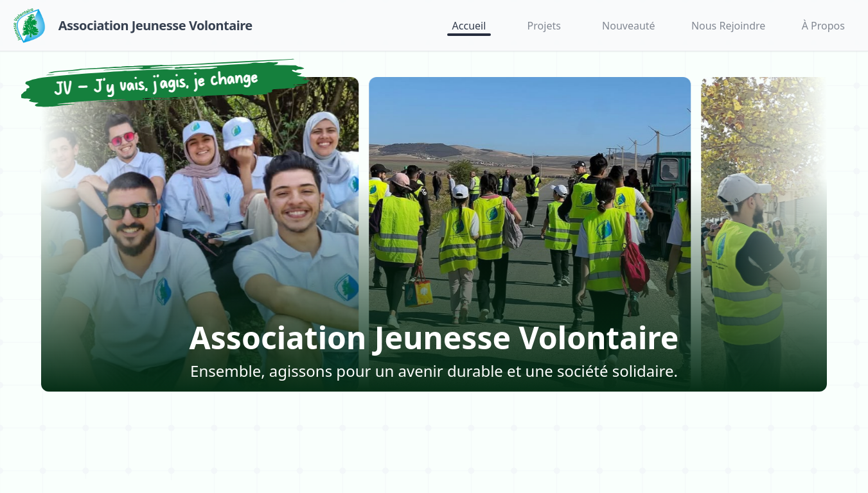Select the road march carousel photo

[x=529, y=234]
